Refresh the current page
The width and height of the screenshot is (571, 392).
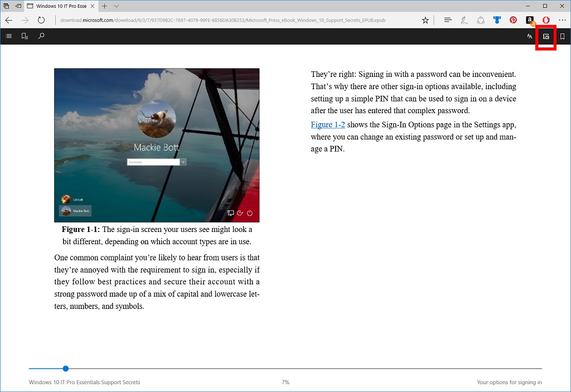(x=41, y=20)
